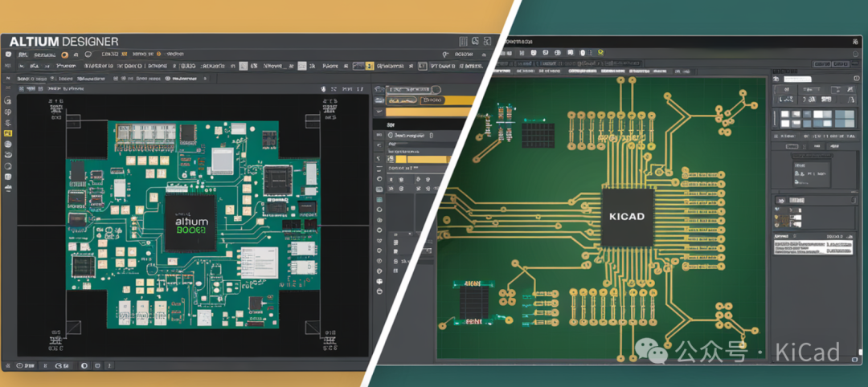
Task: Select the chip labeled altium on the board
Action: click(190, 222)
